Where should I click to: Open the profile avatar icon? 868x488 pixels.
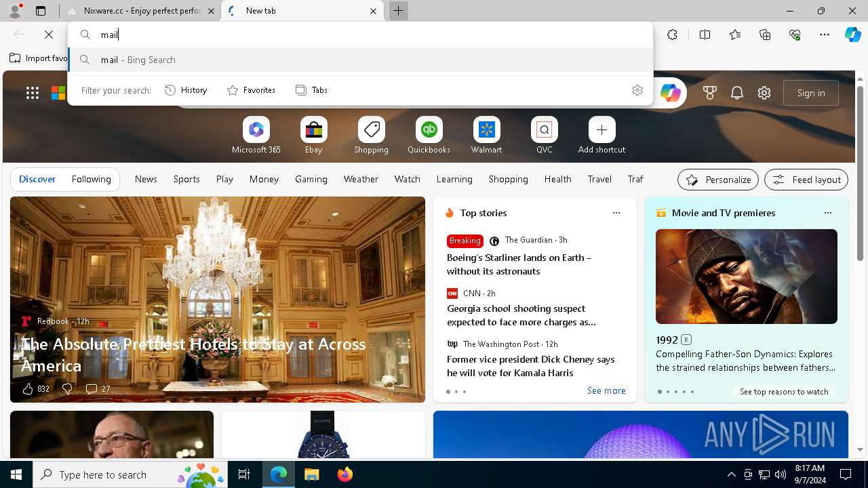pyautogui.click(x=15, y=11)
